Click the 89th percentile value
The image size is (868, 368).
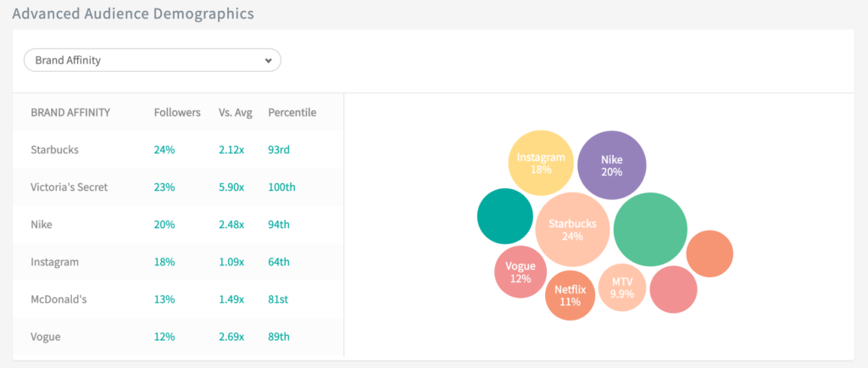pyautogui.click(x=279, y=337)
